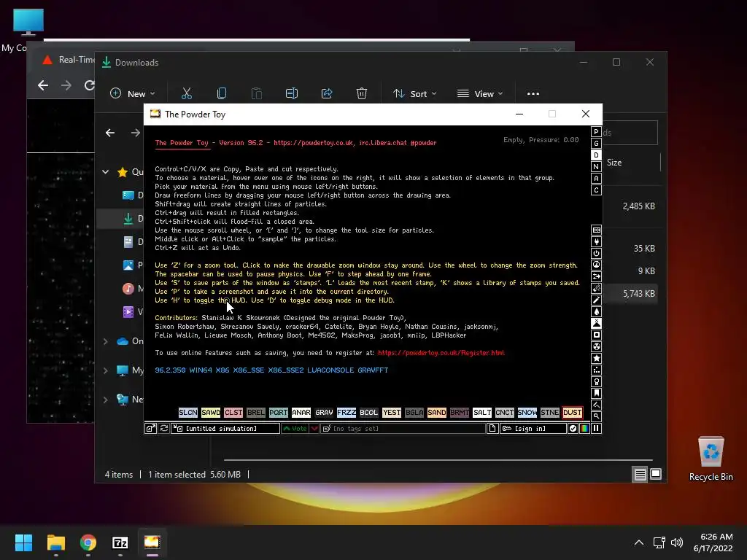Image resolution: width=747 pixels, height=560 pixels.
Task: Select the SLCN element
Action: [x=187, y=413]
